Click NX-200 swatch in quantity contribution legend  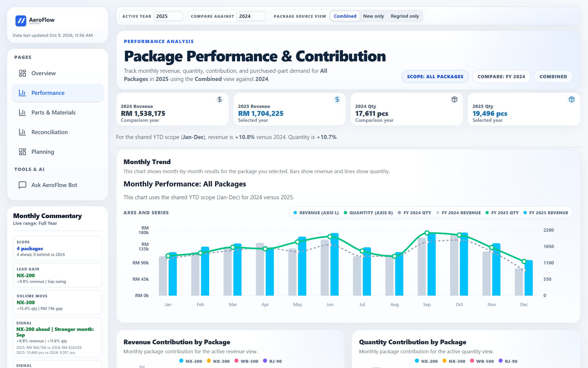click(417, 361)
